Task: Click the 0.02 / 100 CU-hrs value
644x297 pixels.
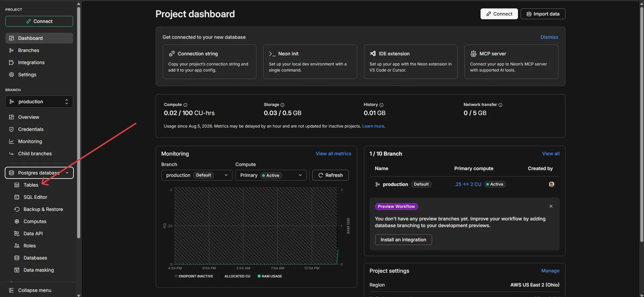Action: [189, 113]
